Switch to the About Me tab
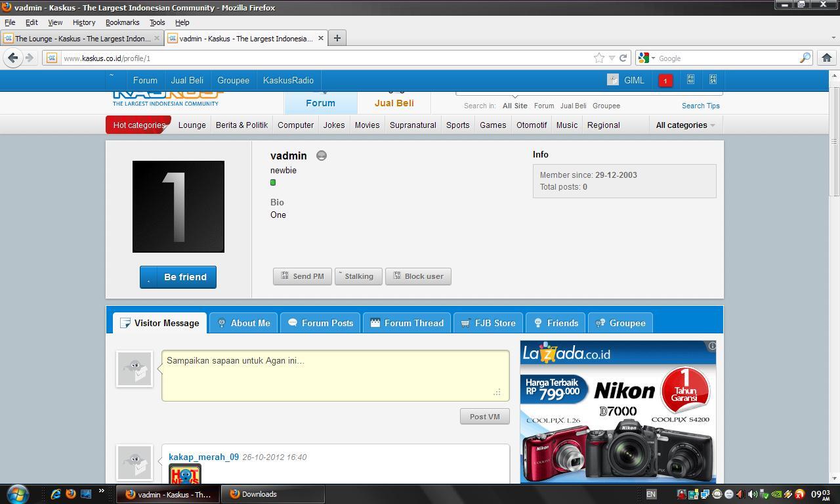The image size is (840, 504). click(243, 323)
